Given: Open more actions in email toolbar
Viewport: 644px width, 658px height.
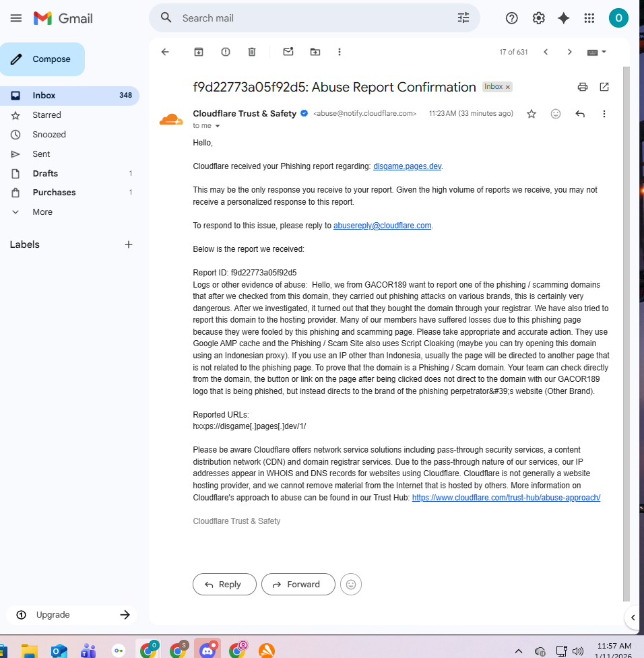Looking at the screenshot, I should click(x=340, y=52).
